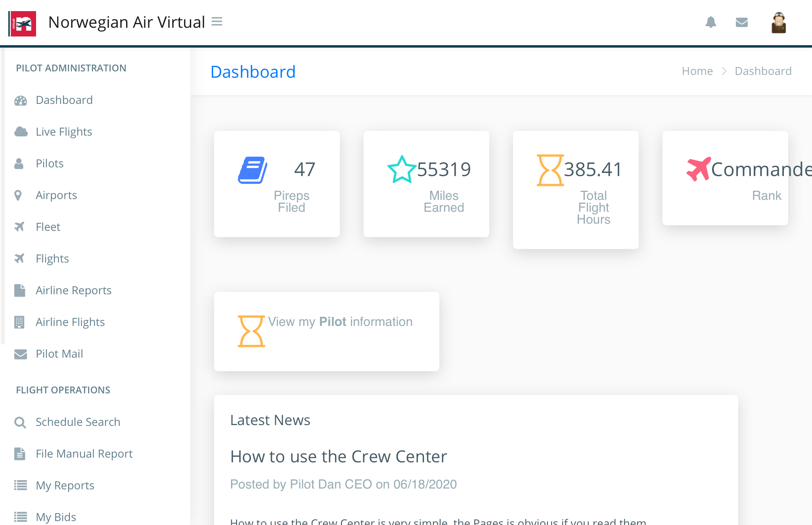
Task: Click the blue book Pireps icon
Action: click(253, 170)
